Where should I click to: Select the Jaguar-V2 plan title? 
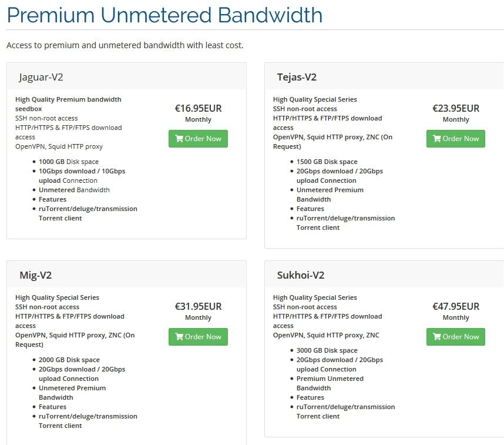click(x=41, y=77)
